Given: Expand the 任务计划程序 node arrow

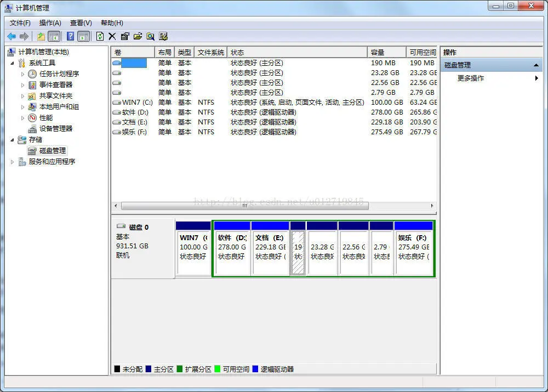Looking at the screenshot, I should point(22,74).
